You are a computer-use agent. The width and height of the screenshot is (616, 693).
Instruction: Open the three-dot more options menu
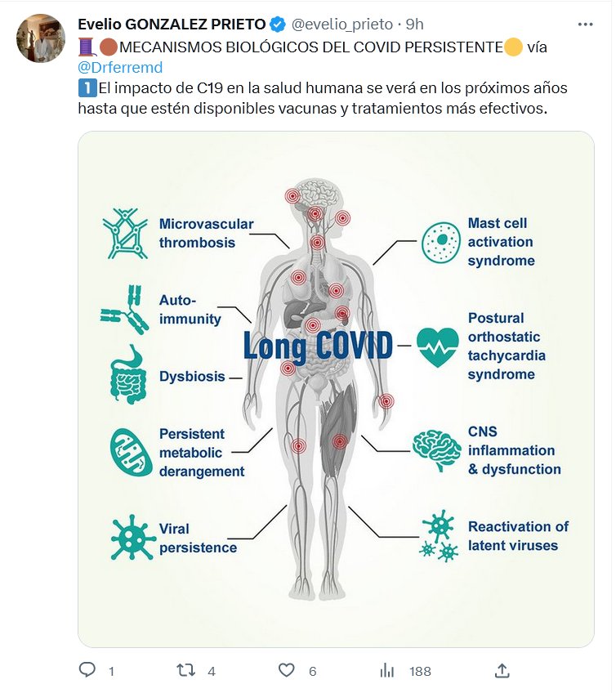584,25
